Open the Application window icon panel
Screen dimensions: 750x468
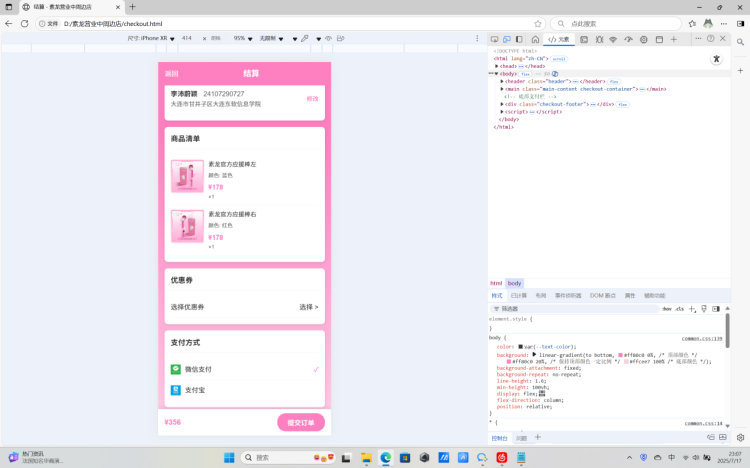point(659,39)
